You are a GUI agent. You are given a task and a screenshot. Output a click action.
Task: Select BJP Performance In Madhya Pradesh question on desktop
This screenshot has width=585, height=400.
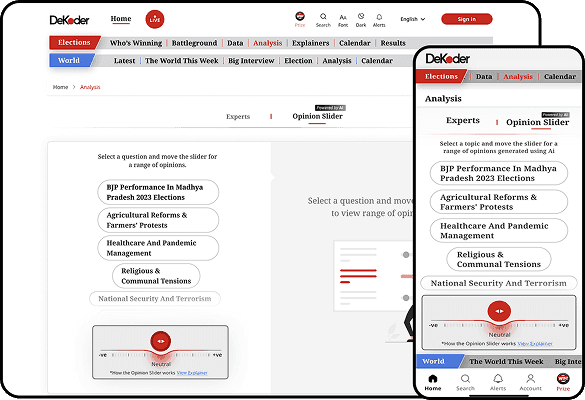point(158,192)
